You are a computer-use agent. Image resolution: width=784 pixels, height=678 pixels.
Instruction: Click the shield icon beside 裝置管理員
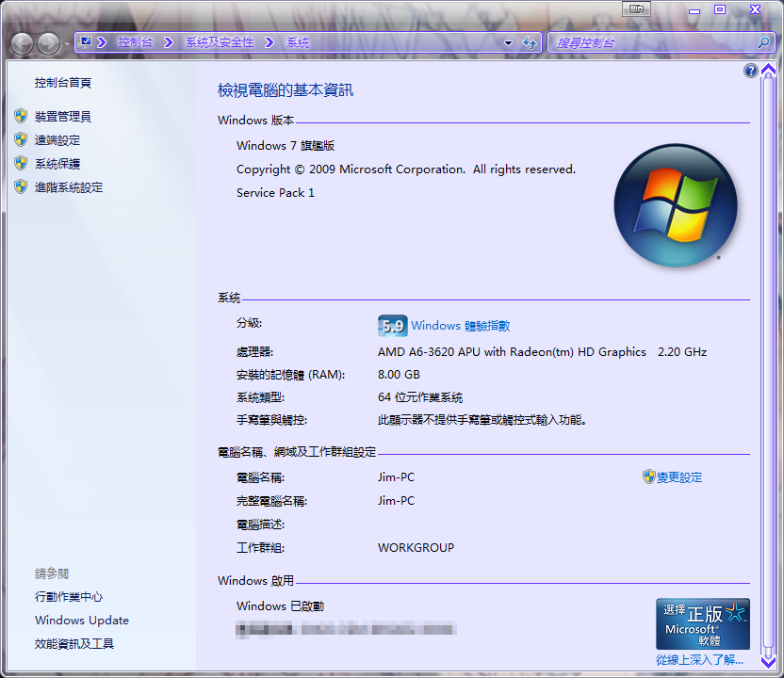point(21,116)
